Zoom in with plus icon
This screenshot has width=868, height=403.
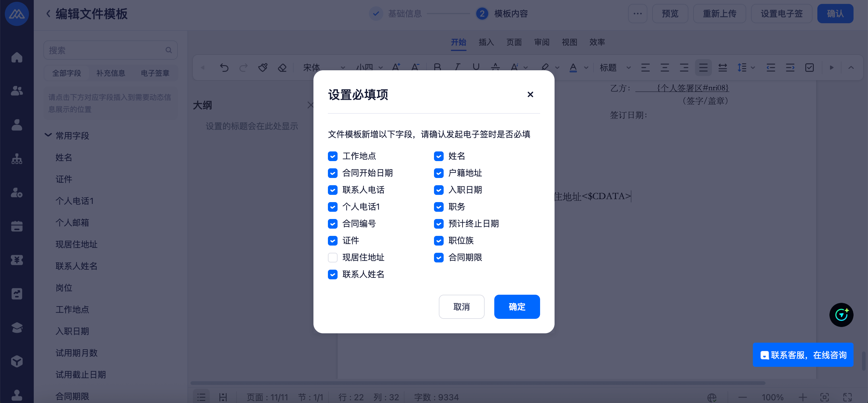(803, 397)
